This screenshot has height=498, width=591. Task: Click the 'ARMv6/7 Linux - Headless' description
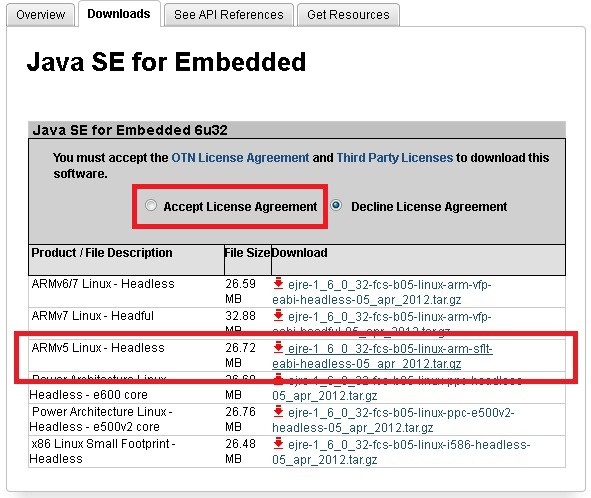pos(103,283)
